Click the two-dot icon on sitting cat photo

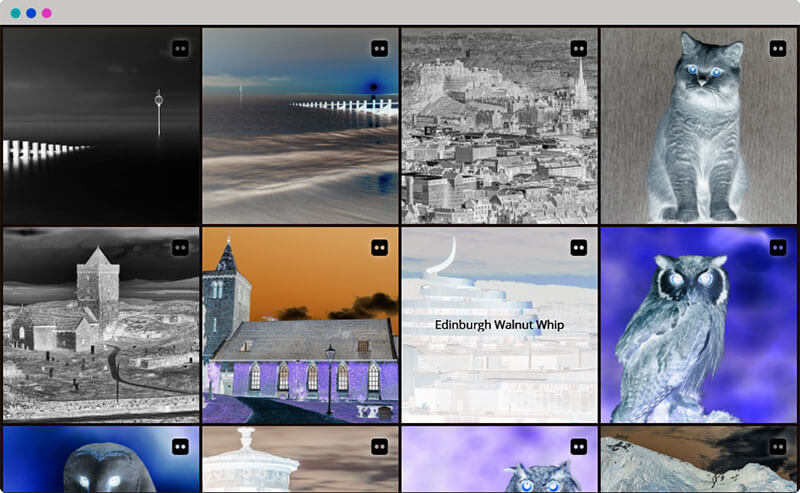coord(778,49)
